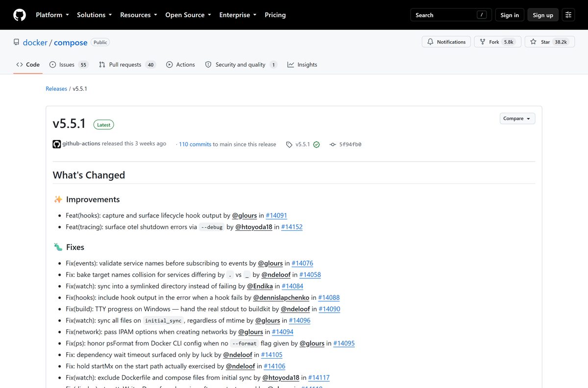The height and width of the screenshot is (388, 588).
Task: Open the GitHub homepage logo
Action: (x=20, y=15)
